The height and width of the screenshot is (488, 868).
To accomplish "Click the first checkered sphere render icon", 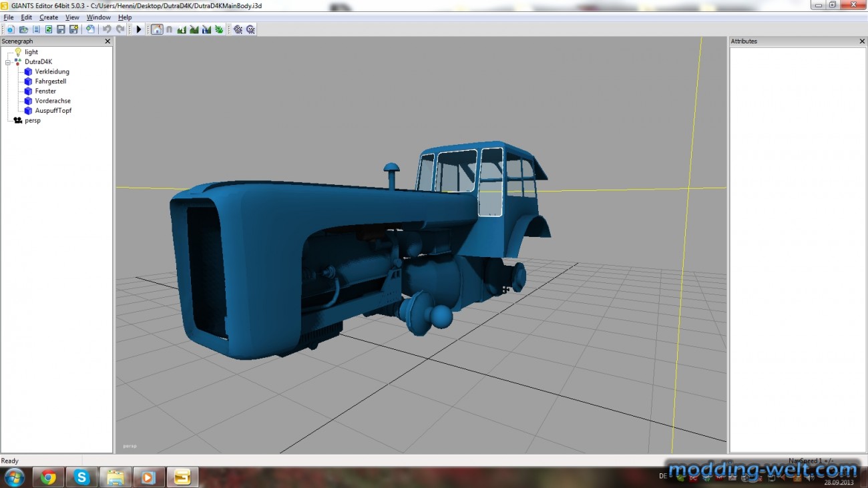I will [x=238, y=29].
